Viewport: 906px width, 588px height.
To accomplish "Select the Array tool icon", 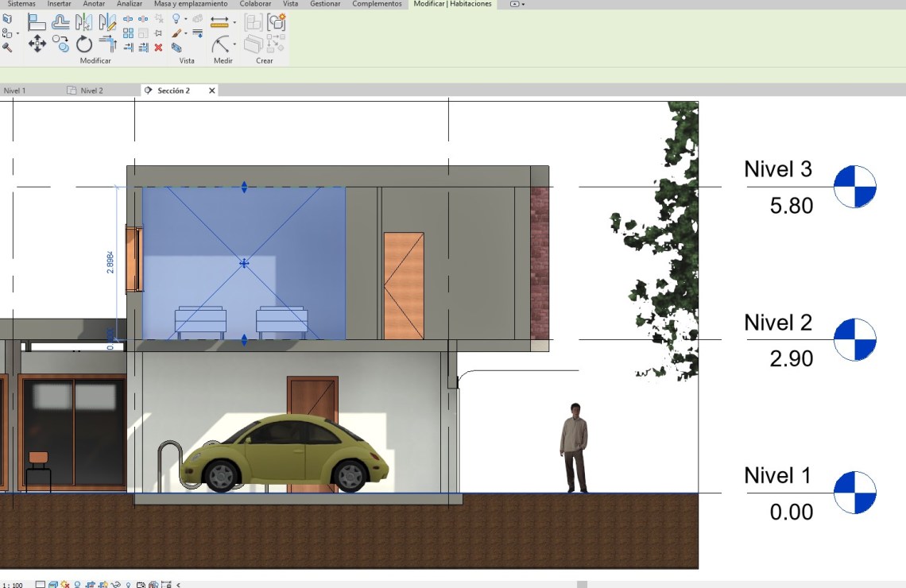I will coord(128,33).
